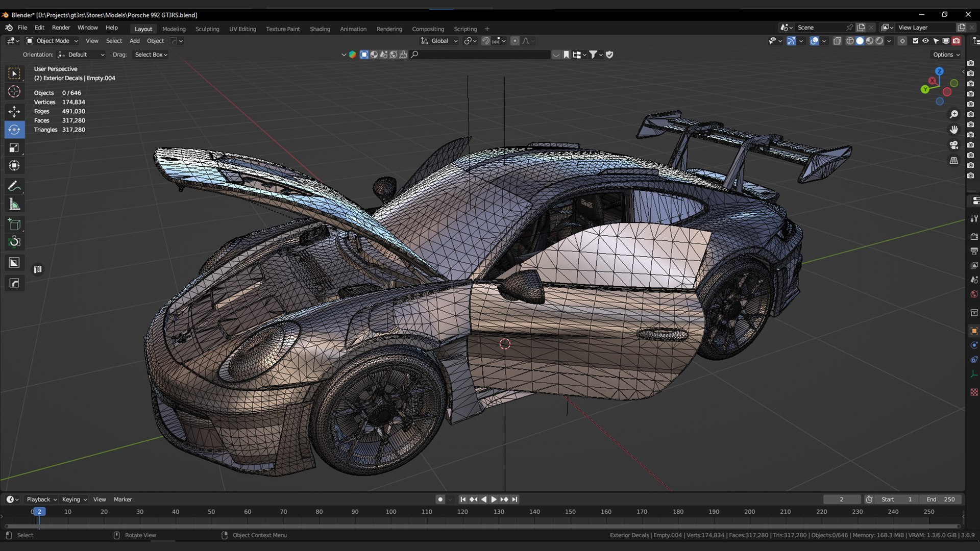Switch to solid viewport shading
This screenshot has width=980, height=551.
pyautogui.click(x=860, y=41)
